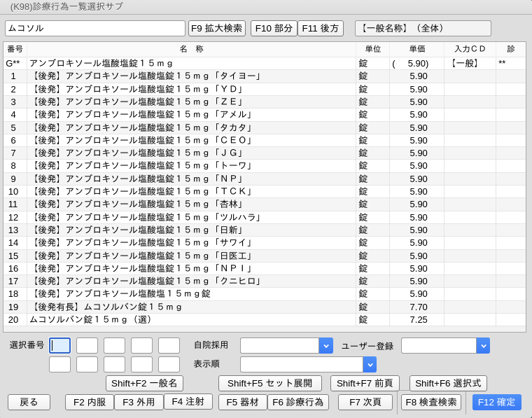The height and width of the screenshot is (418, 532).
Task: Click the search text field containing ムコソル
Action: 95,29
